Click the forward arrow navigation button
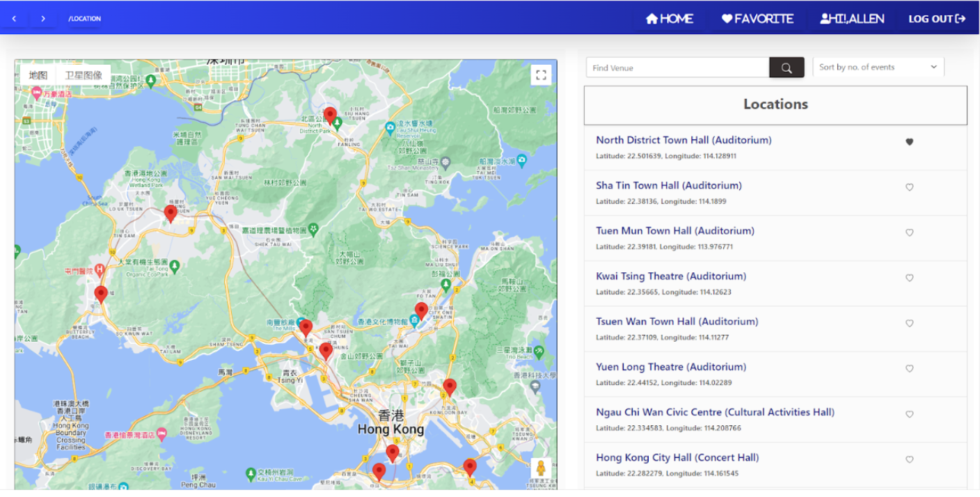Image resolution: width=980 pixels, height=497 pixels. click(x=43, y=19)
